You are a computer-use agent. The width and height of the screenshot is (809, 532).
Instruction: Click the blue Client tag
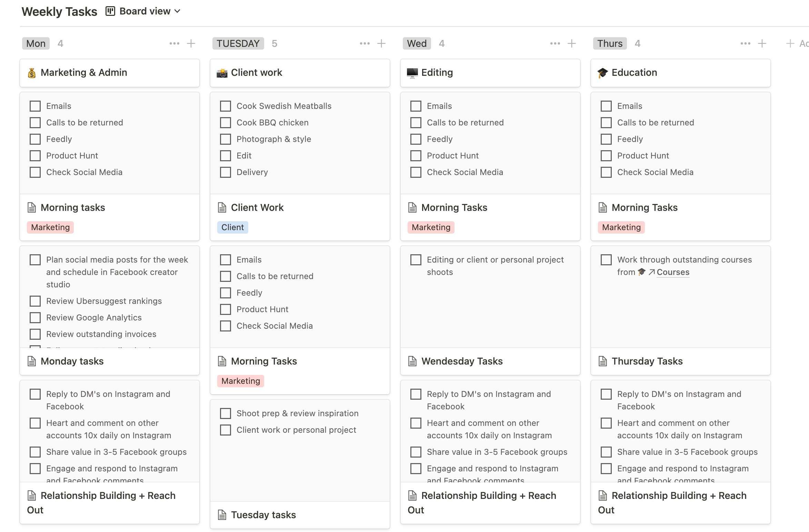tap(232, 227)
